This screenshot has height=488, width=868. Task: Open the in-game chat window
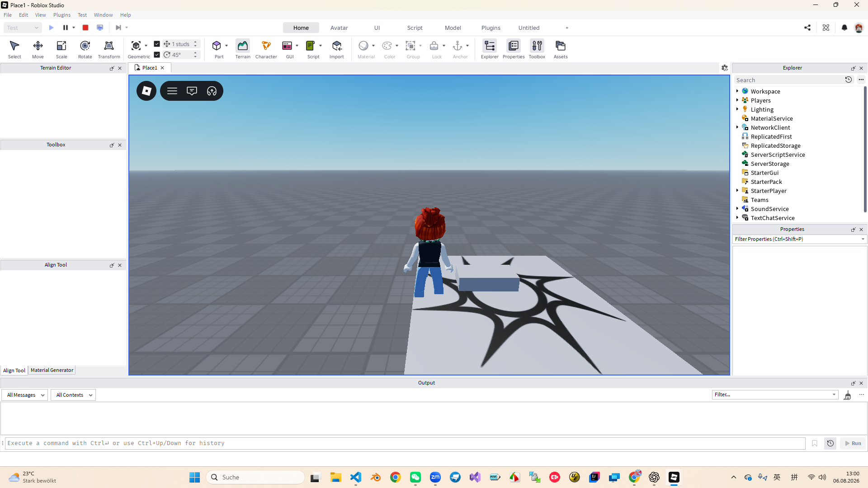click(x=192, y=91)
